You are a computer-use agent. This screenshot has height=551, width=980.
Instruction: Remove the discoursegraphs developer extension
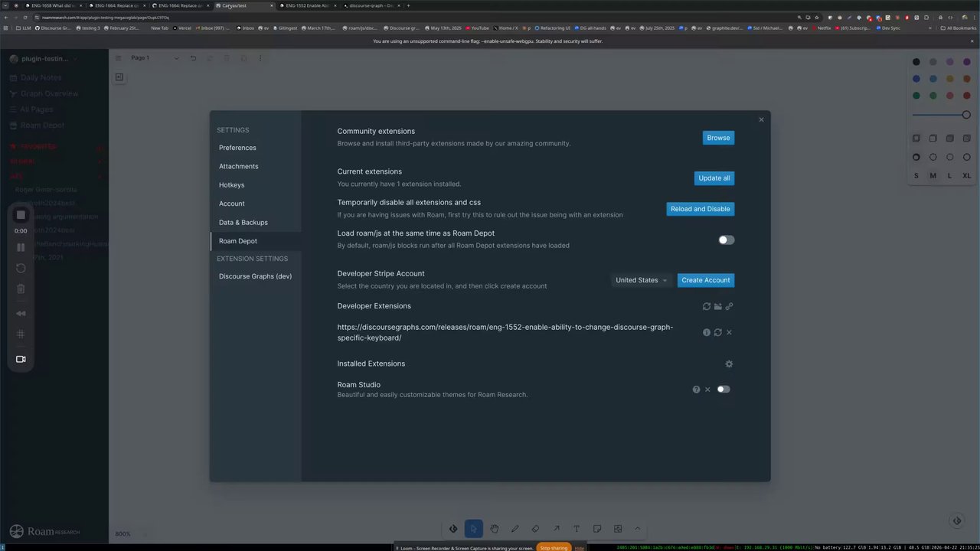(729, 333)
